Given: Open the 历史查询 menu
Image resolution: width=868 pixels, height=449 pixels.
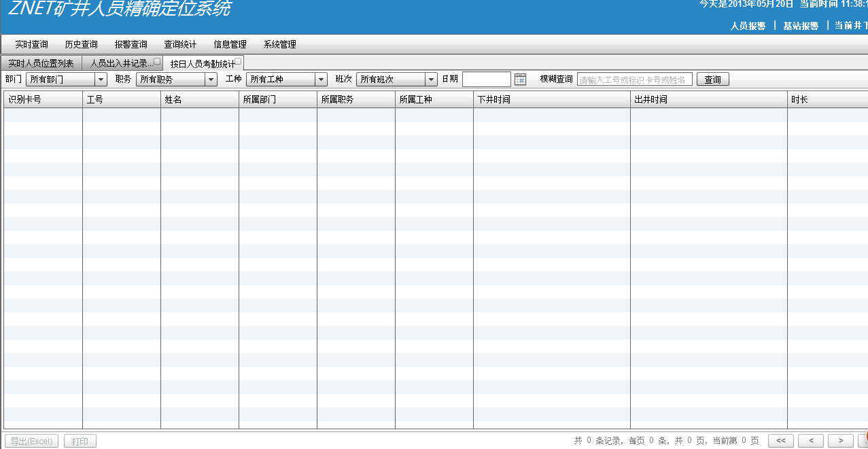Looking at the screenshot, I should pyautogui.click(x=82, y=45).
